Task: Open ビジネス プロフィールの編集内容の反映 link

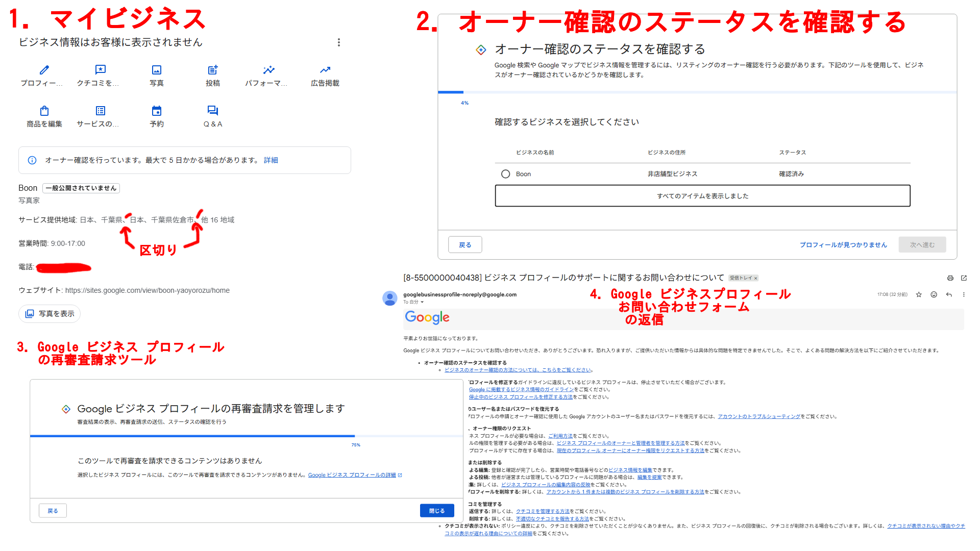Action: click(x=546, y=485)
